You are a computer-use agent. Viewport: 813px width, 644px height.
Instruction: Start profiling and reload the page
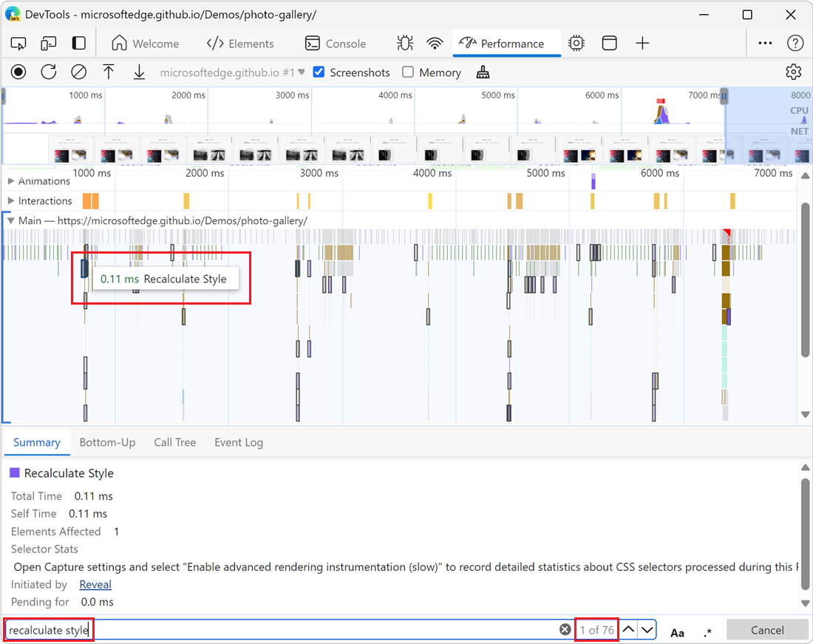tap(49, 72)
